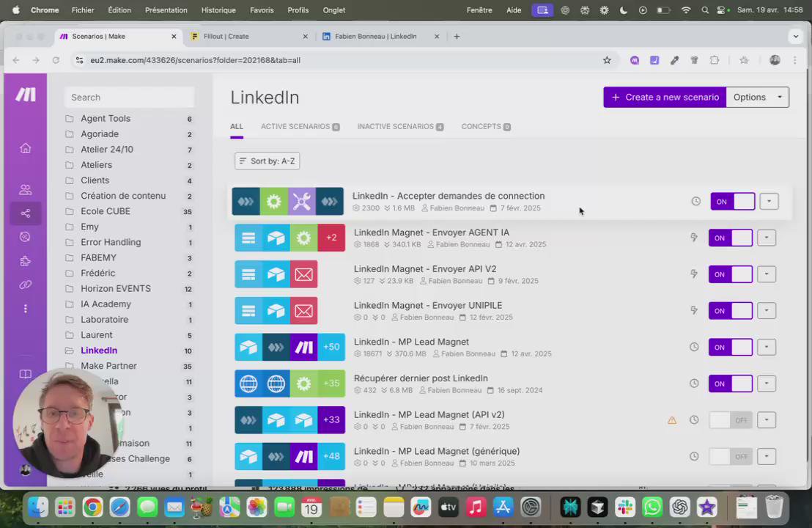This screenshot has width=812, height=528.
Task: Expand row menu for Envoyer API V2
Action: tap(767, 274)
